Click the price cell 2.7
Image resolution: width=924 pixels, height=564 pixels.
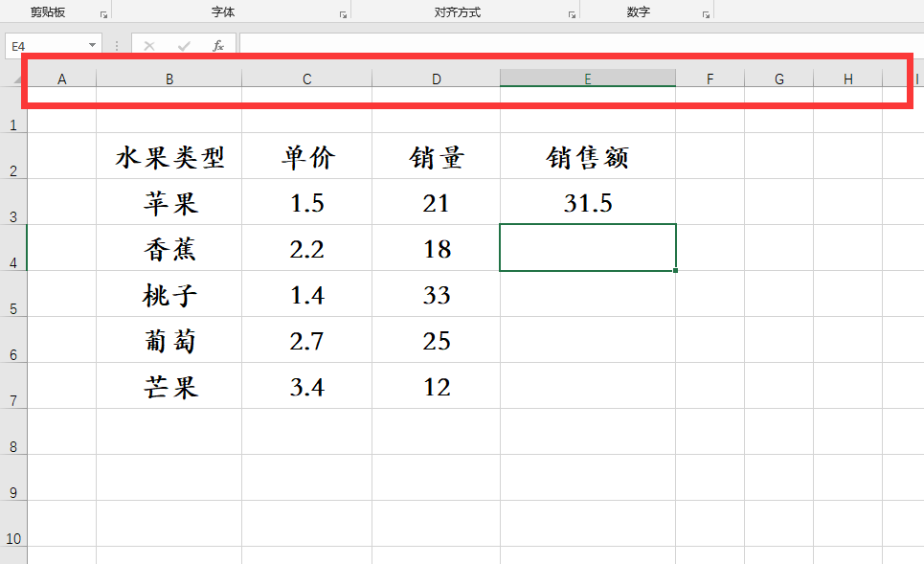[307, 340]
